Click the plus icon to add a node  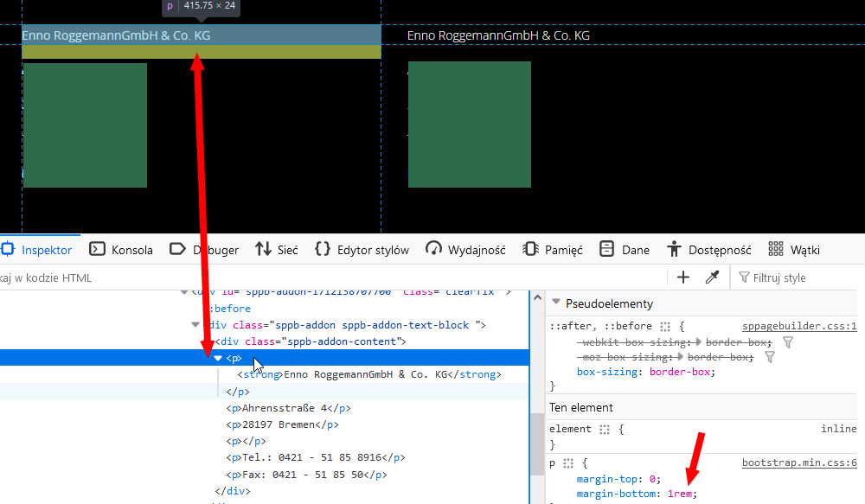click(x=683, y=278)
